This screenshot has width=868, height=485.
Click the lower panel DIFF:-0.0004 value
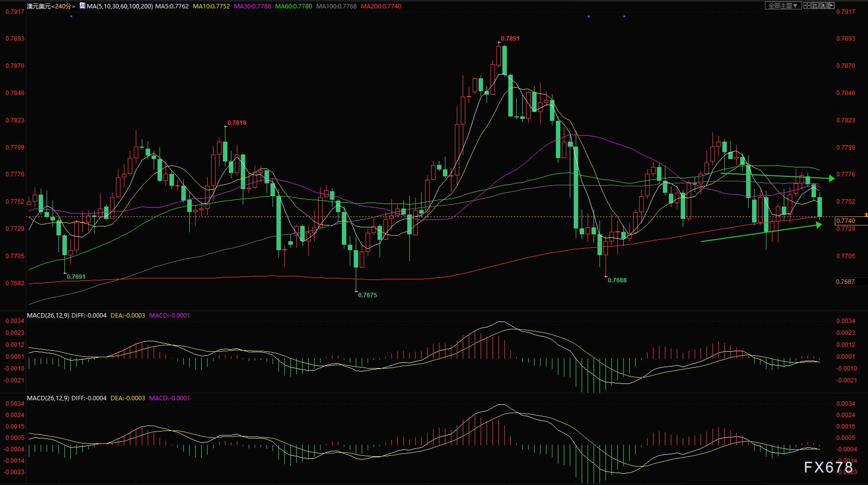tap(89, 398)
